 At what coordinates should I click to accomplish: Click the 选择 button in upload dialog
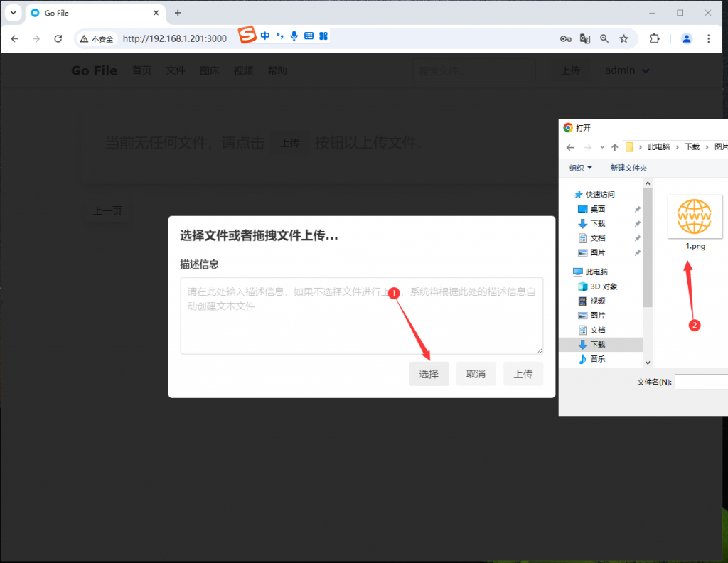click(429, 373)
